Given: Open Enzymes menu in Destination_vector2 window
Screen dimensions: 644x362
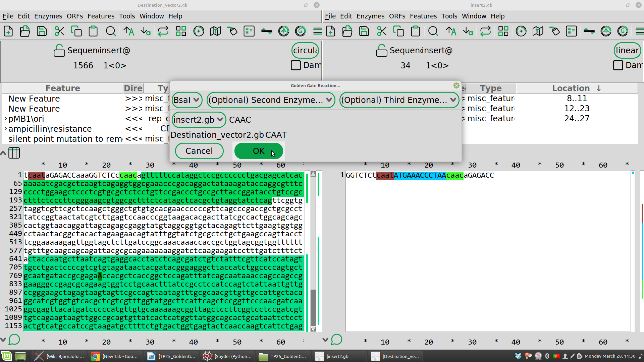Looking at the screenshot, I should click(x=48, y=16).
